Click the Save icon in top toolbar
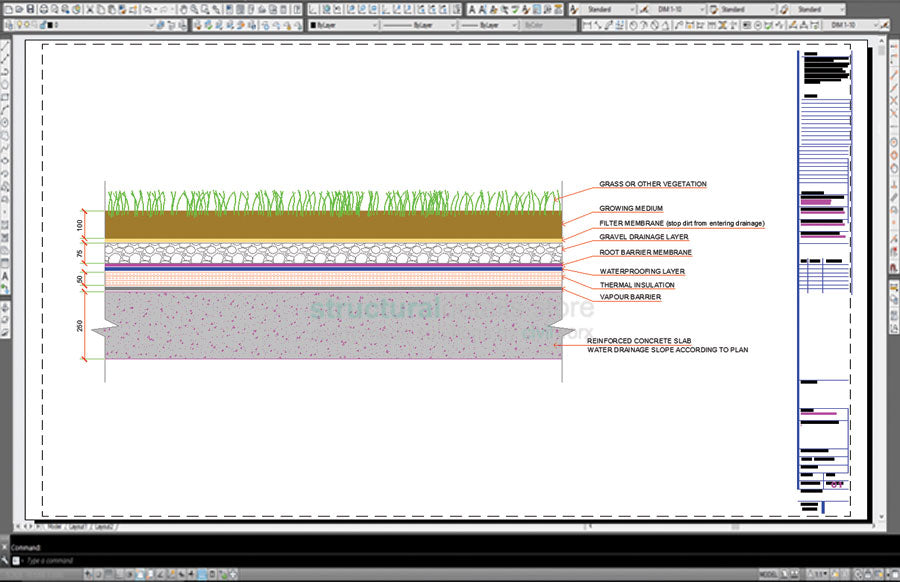The image size is (900, 582). coord(31,9)
